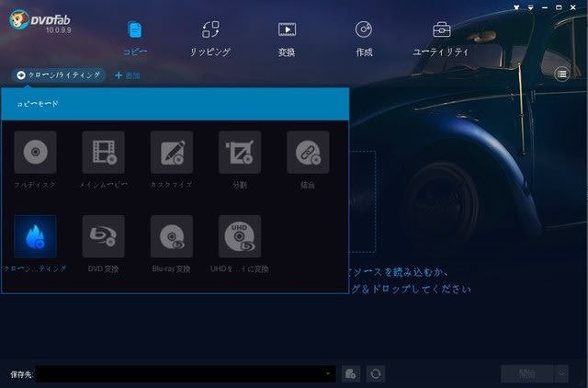Open the コピー (Copy) tab
588x388 pixels.
pos(135,38)
